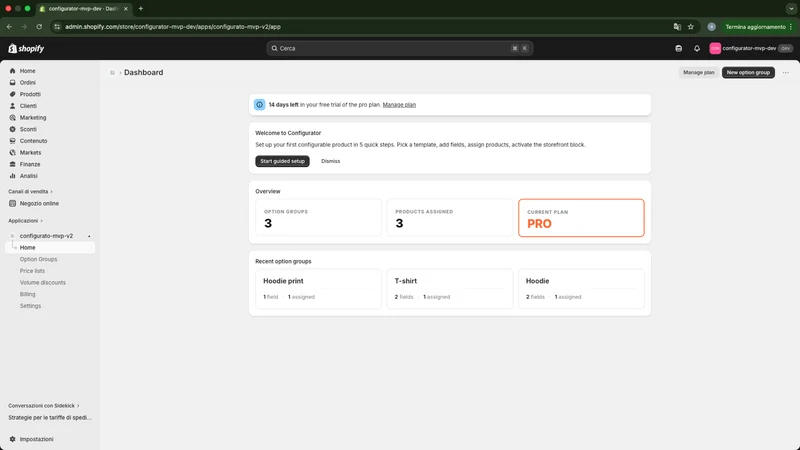Expand Conversazioni con Sidekick

pyautogui.click(x=44, y=406)
